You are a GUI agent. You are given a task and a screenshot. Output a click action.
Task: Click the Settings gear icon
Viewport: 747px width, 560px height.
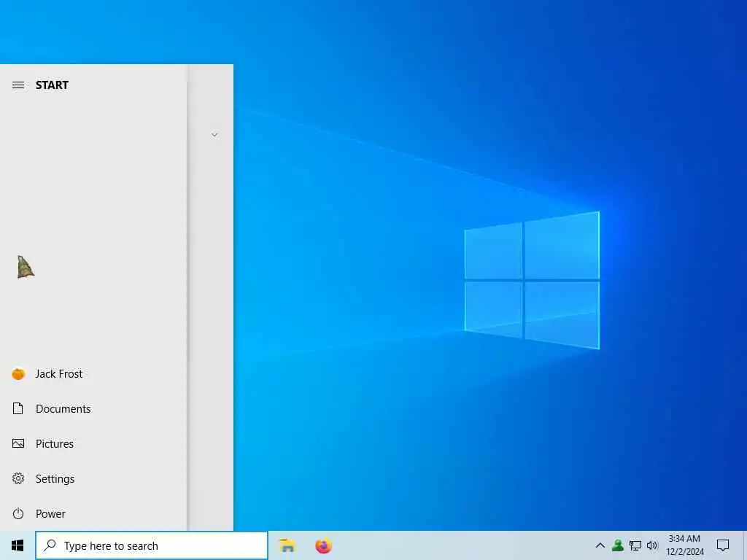18,478
